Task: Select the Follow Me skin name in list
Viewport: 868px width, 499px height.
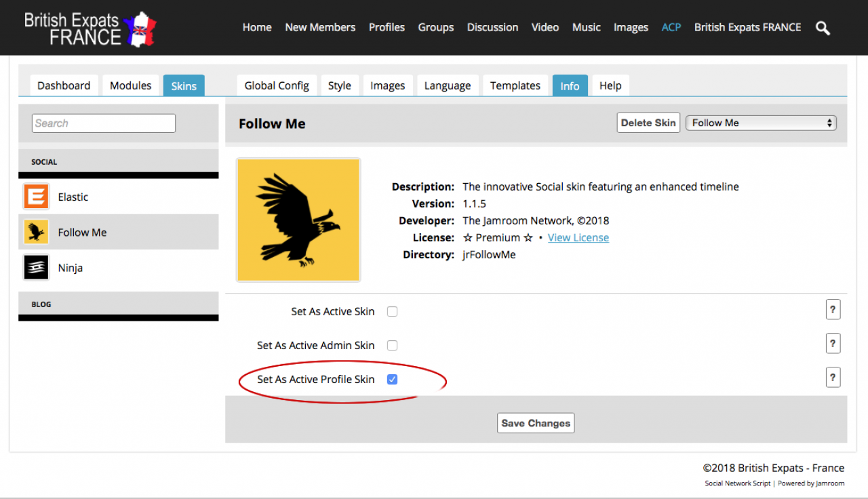Action: [x=83, y=232]
